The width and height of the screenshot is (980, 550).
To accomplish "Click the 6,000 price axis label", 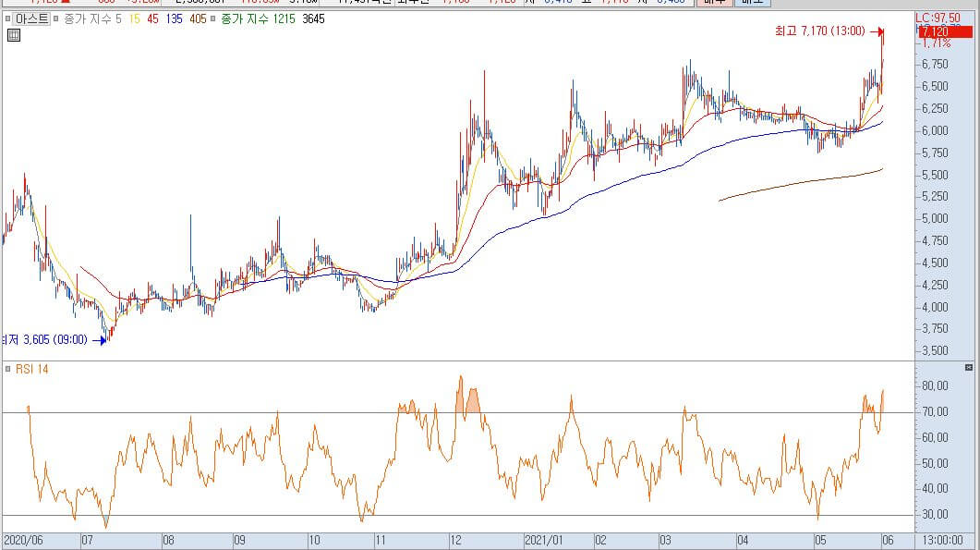I will (x=935, y=130).
